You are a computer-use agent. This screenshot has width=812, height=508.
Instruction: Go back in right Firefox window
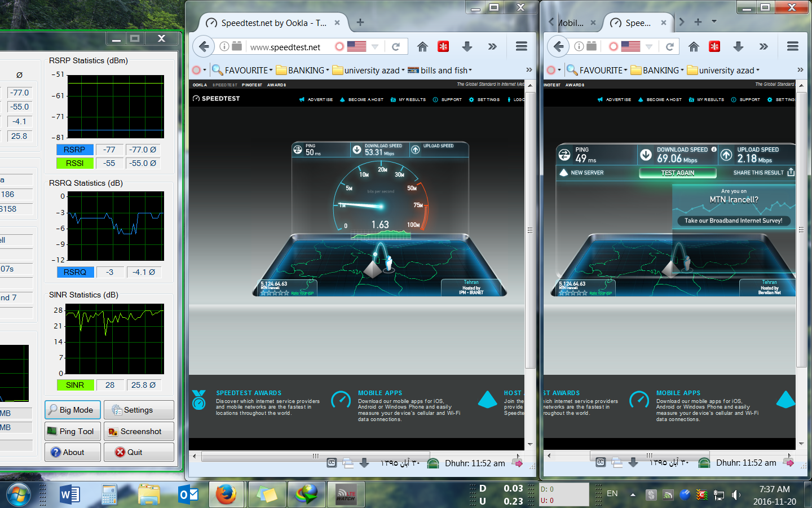pyautogui.click(x=559, y=46)
